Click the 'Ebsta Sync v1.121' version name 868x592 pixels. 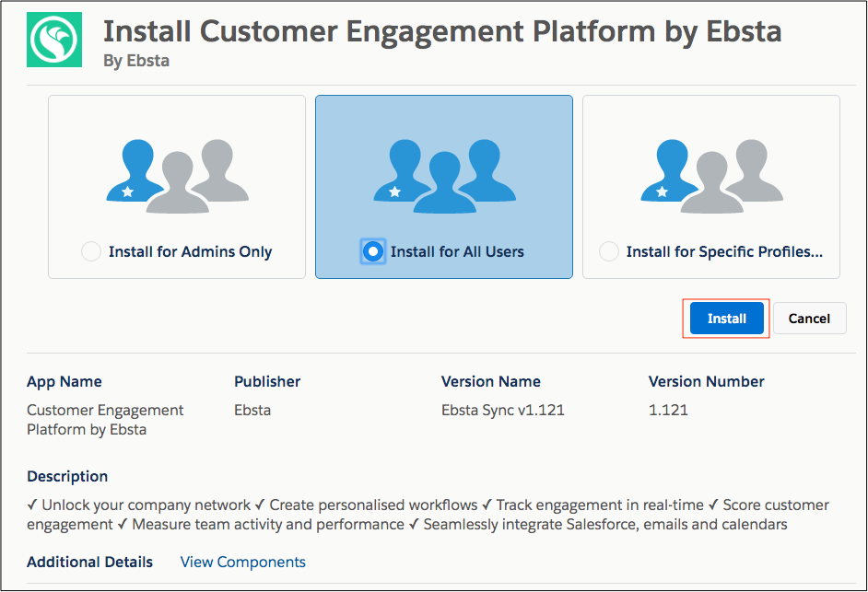tap(503, 410)
